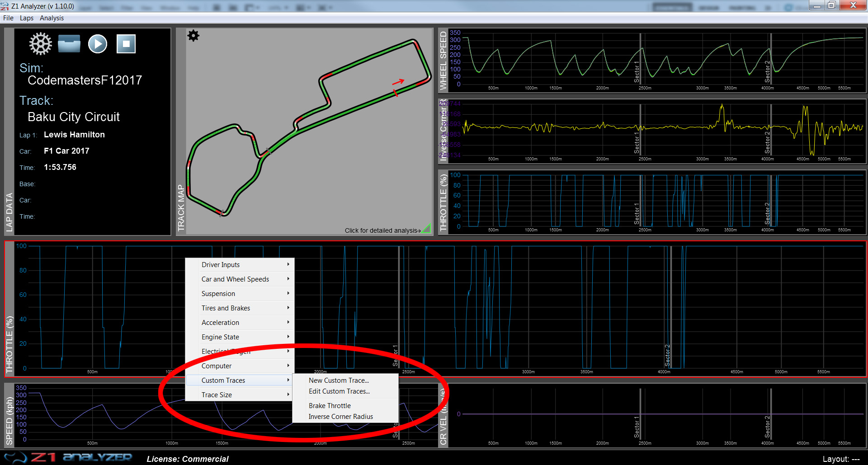Click the Z1 Analyzer title bar icon
868x465 pixels.
click(x=5, y=6)
